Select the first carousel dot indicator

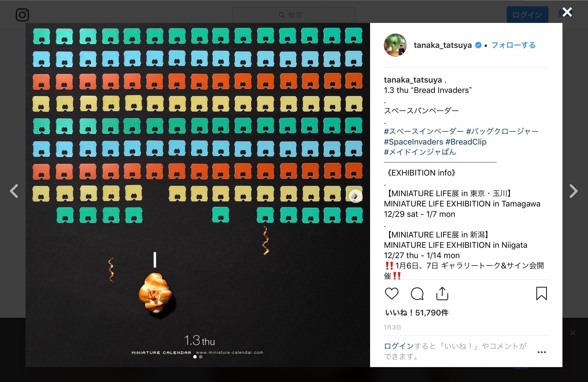tap(195, 357)
